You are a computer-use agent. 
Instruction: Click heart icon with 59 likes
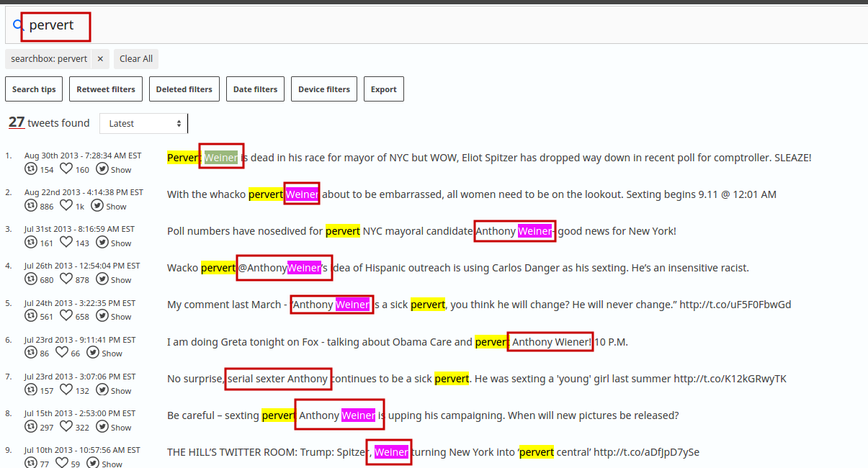[x=61, y=463]
